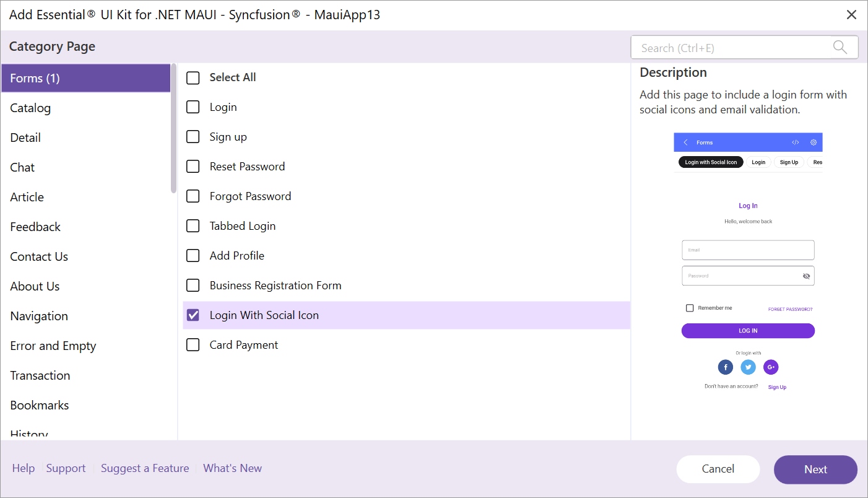Open the Help link
Image resolution: width=868 pixels, height=498 pixels.
[24, 468]
